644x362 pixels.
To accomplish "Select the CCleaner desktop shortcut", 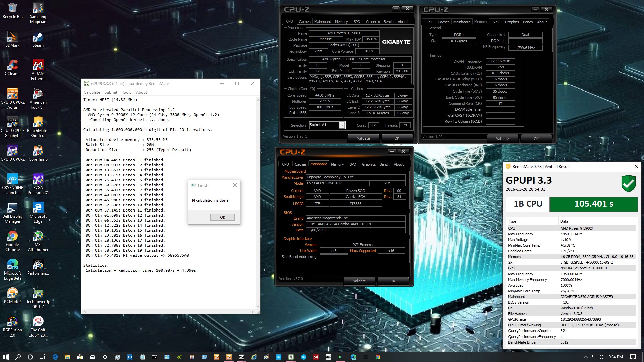I will tap(13, 68).
